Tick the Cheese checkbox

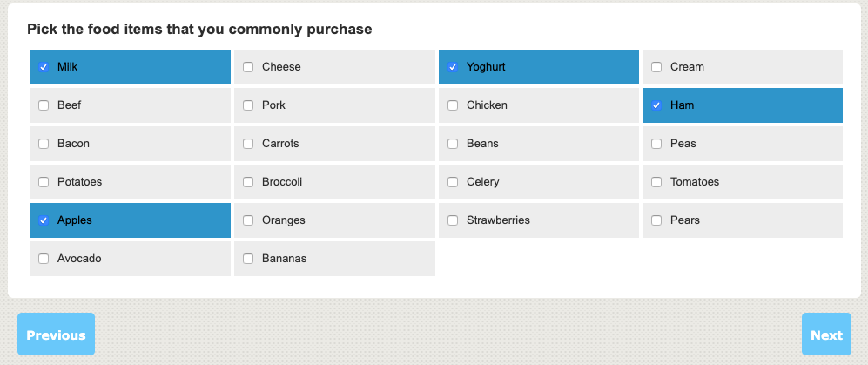[248, 67]
